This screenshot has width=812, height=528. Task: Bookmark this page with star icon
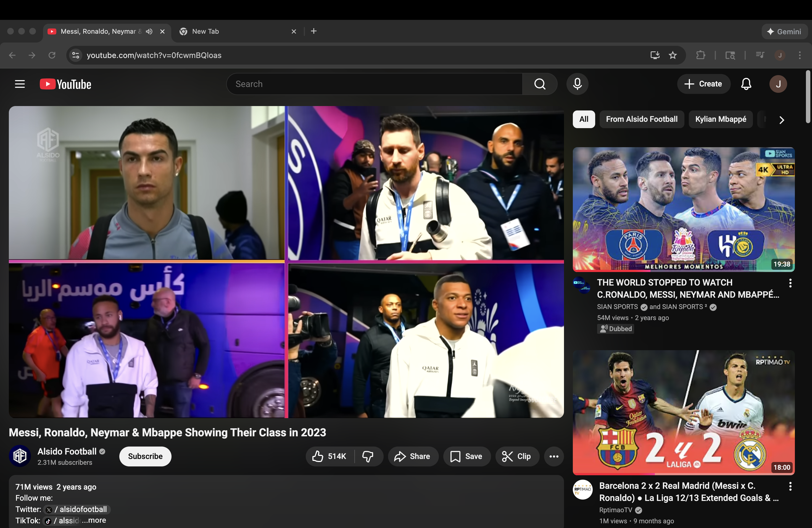[673, 55]
